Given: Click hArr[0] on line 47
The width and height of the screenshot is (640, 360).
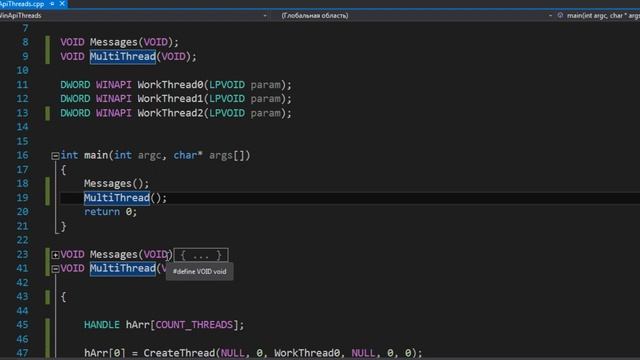Looking at the screenshot, I should coord(105,353).
